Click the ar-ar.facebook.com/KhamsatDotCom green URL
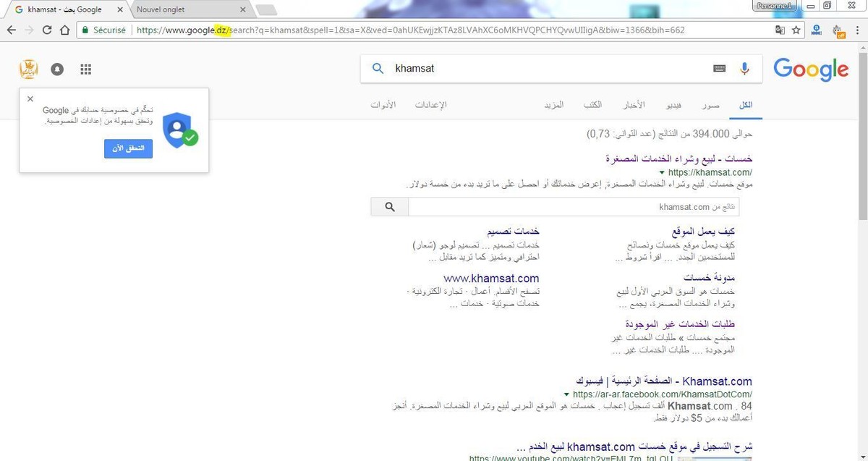 coord(663,394)
